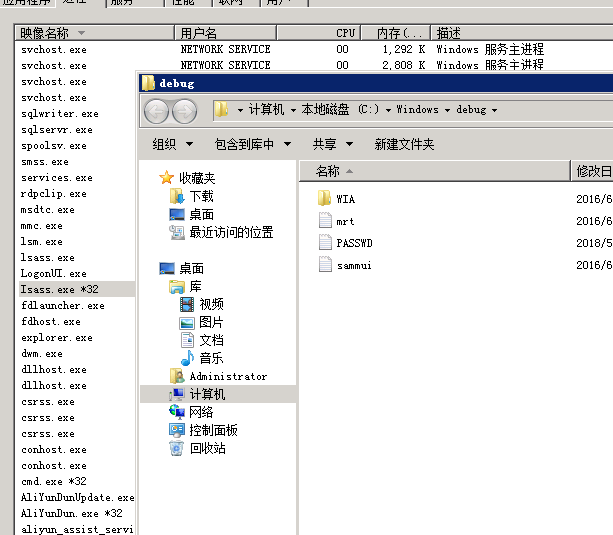The image size is (613, 535).
Task: Click the desktop icon under Favorites
Action: (177, 214)
